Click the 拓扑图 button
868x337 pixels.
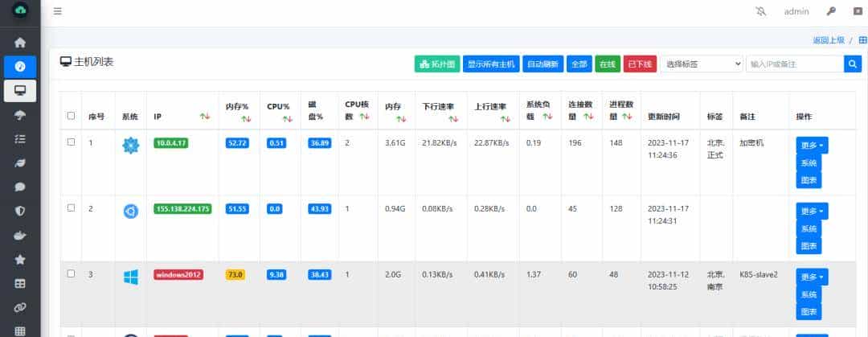click(437, 64)
